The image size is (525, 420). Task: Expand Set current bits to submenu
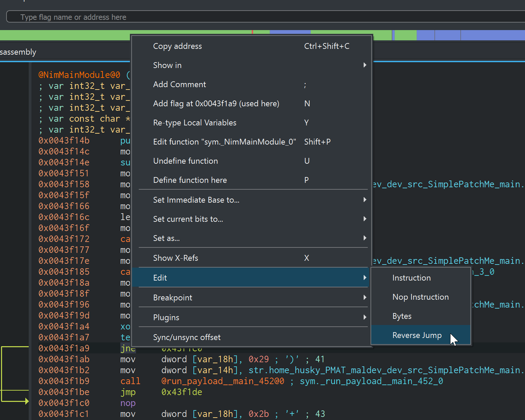tap(188, 219)
